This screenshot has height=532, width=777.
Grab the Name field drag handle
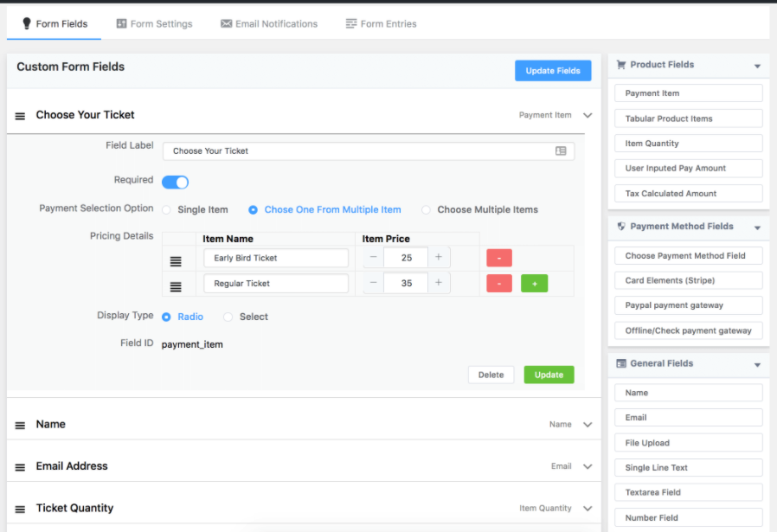click(x=20, y=425)
